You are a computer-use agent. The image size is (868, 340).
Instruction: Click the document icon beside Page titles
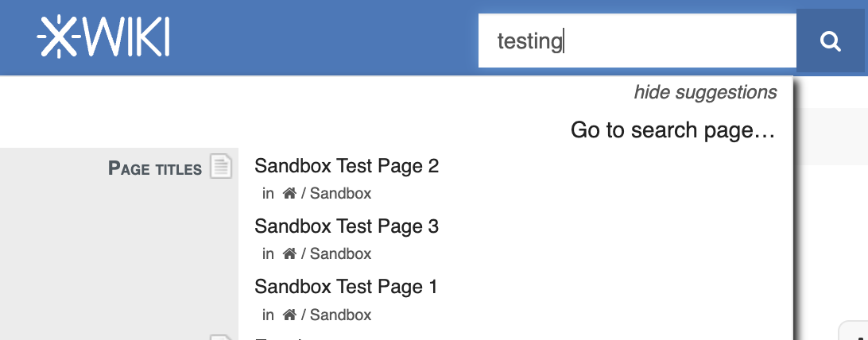(221, 166)
